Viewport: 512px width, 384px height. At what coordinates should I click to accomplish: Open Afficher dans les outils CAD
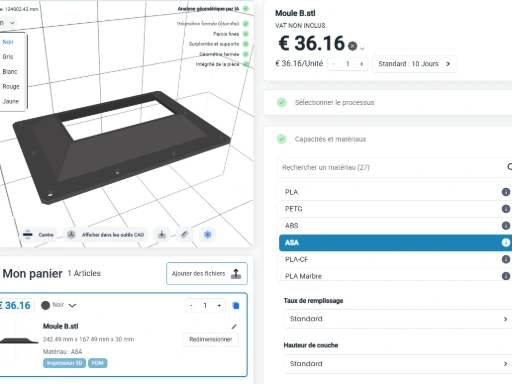coord(106,235)
